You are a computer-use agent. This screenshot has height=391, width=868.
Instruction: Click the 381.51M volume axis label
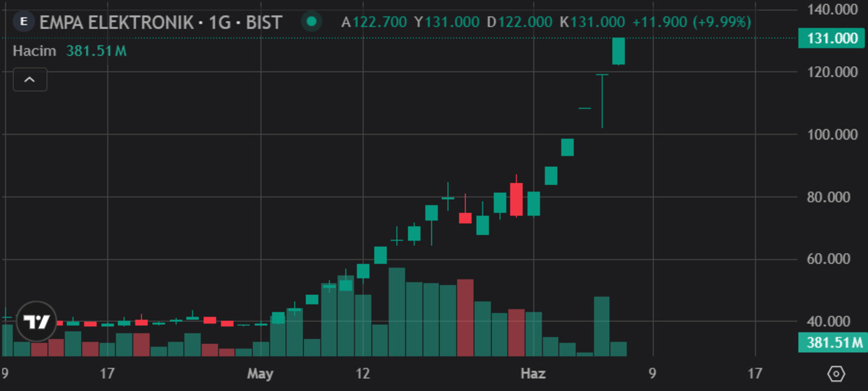832,343
